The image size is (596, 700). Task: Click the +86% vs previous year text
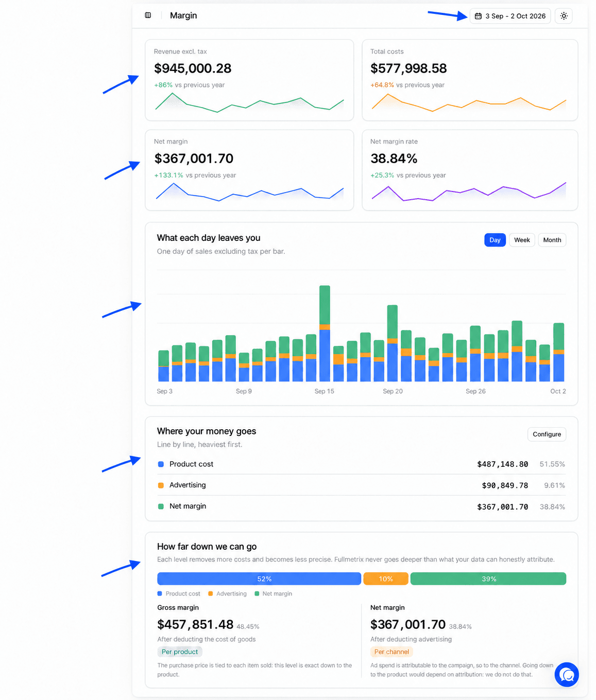(x=190, y=85)
